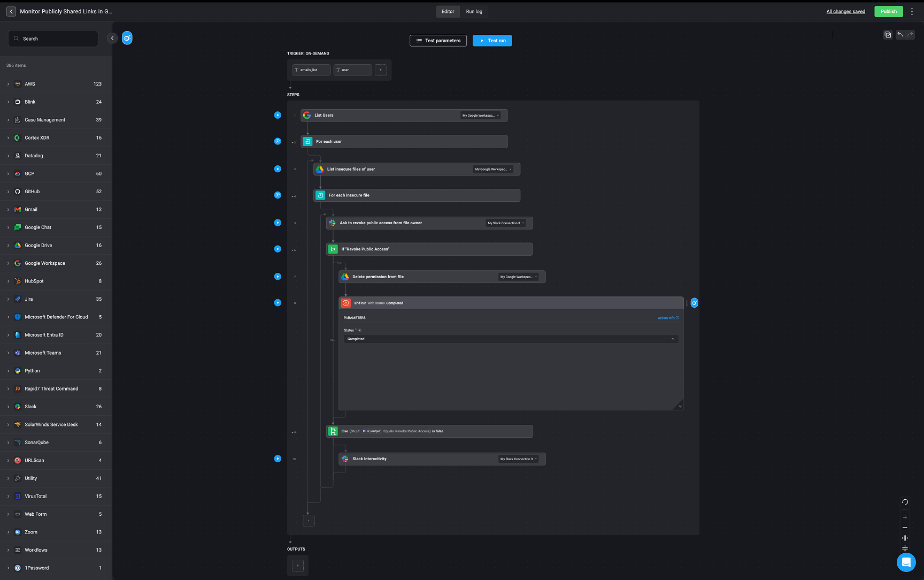This screenshot has width=924, height=580.
Task: Open Test parameters
Action: (x=438, y=41)
